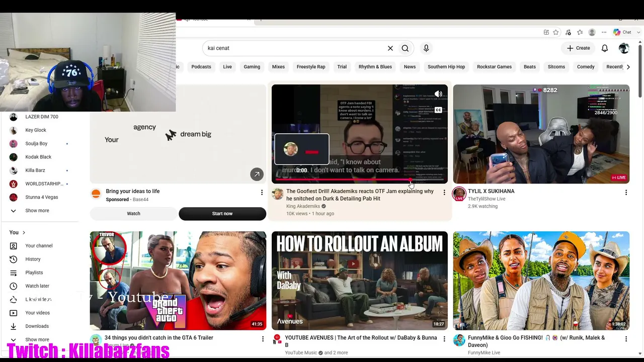The width and height of the screenshot is (644, 362).
Task: Open the sponsored ad's external link arrow icon
Action: 257,174
